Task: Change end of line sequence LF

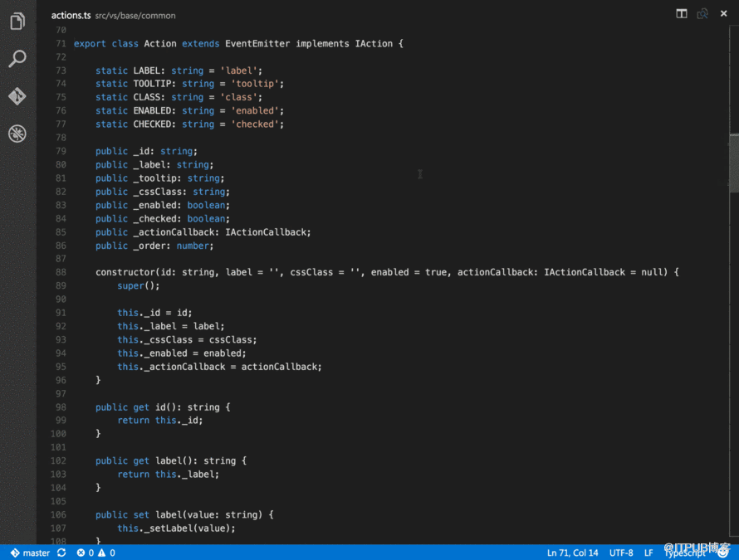Action: (648, 553)
